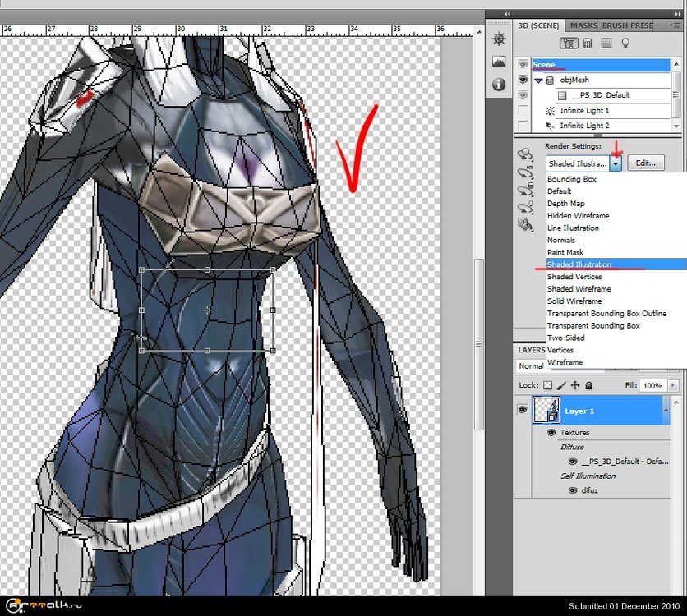The height and width of the screenshot is (616, 687).
Task: Lock image pixels with brush icon
Action: pyautogui.click(x=561, y=385)
